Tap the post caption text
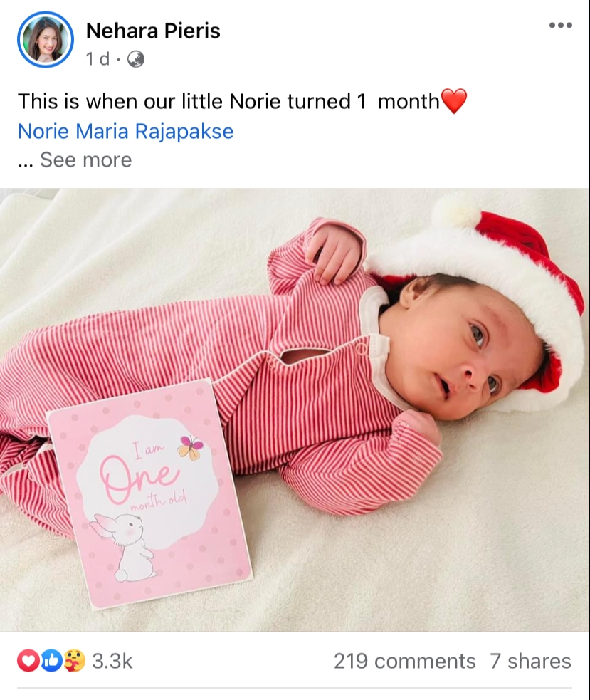 [229, 101]
